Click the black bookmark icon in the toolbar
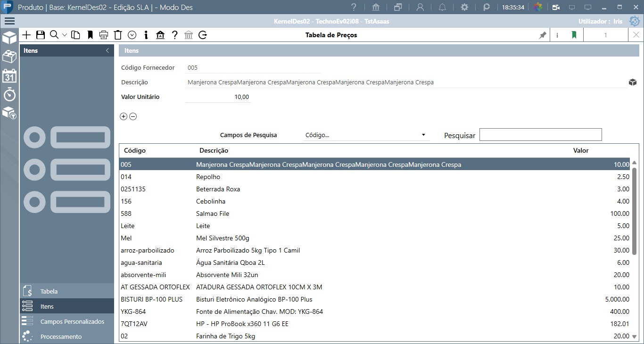 pyautogui.click(x=90, y=35)
